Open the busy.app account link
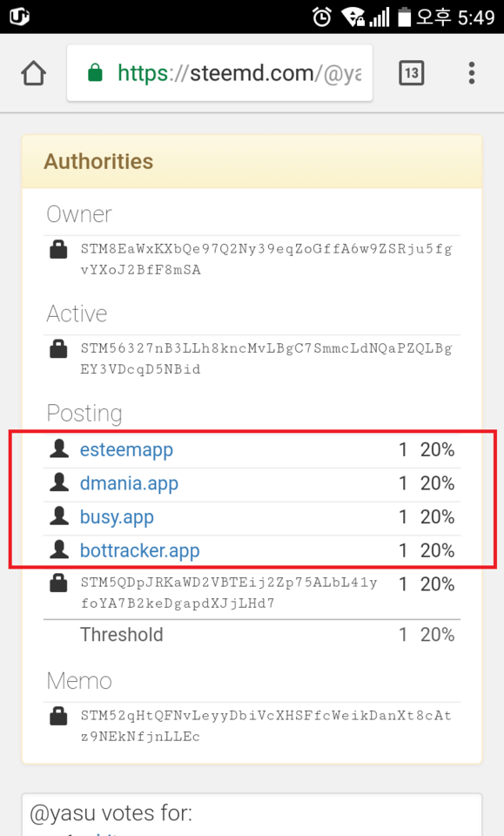The width and height of the screenshot is (504, 836). click(x=117, y=517)
